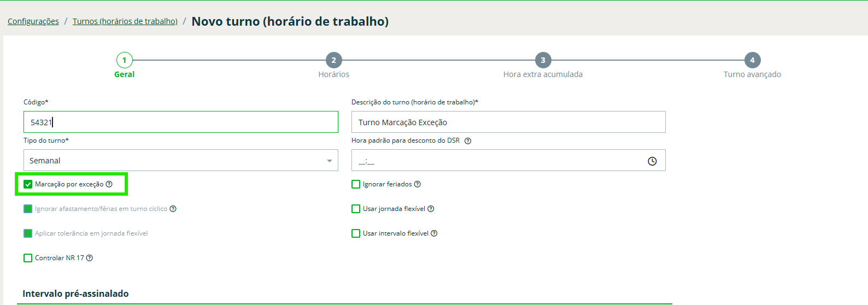Click help icon beside Marcação por exceção
This screenshot has height=305, width=868.
109,184
